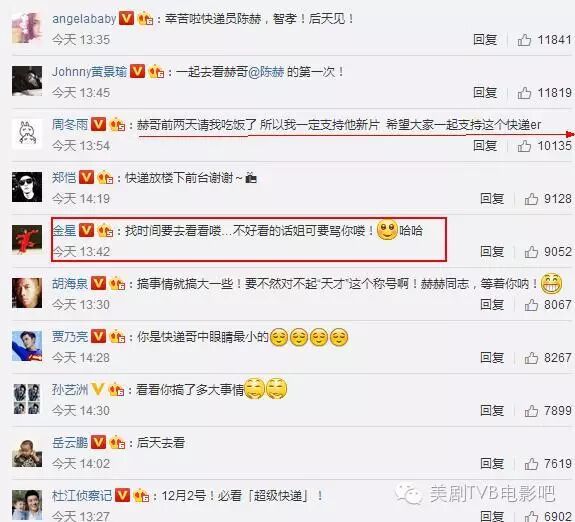Click 周冬雨's rabbit avatar image
Viewport: 575px width, 522px height.
point(27,134)
